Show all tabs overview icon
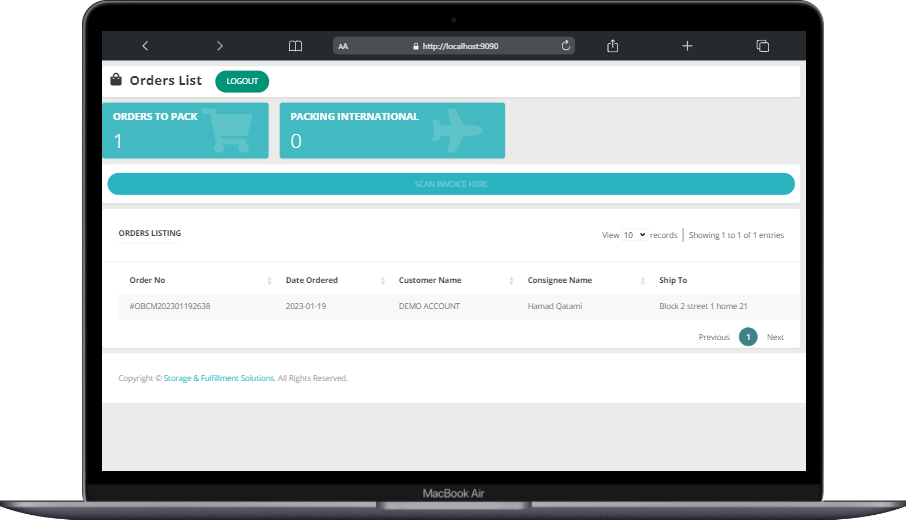906x520 pixels. (x=762, y=46)
